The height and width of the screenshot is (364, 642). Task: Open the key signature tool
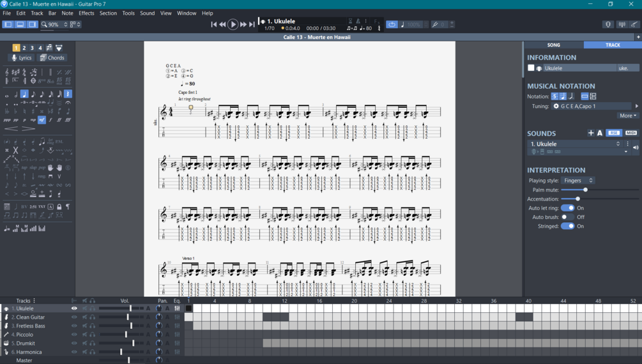coord(16,72)
